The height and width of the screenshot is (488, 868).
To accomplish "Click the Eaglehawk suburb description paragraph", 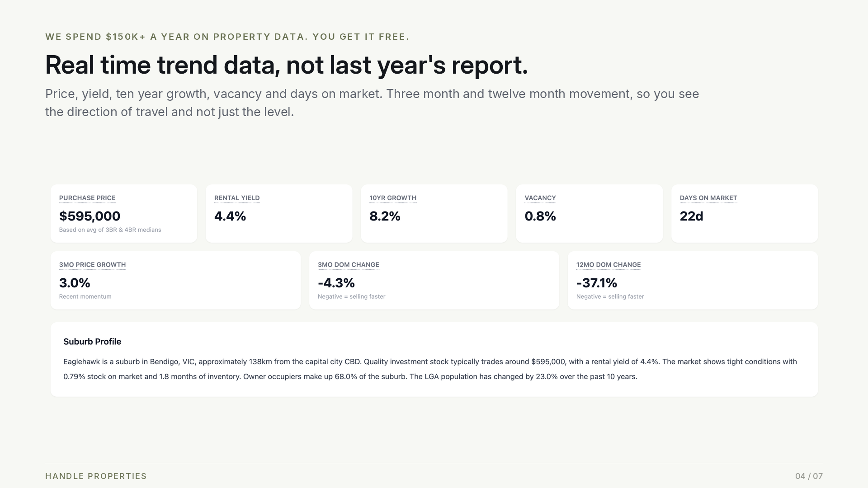I will coord(430,369).
